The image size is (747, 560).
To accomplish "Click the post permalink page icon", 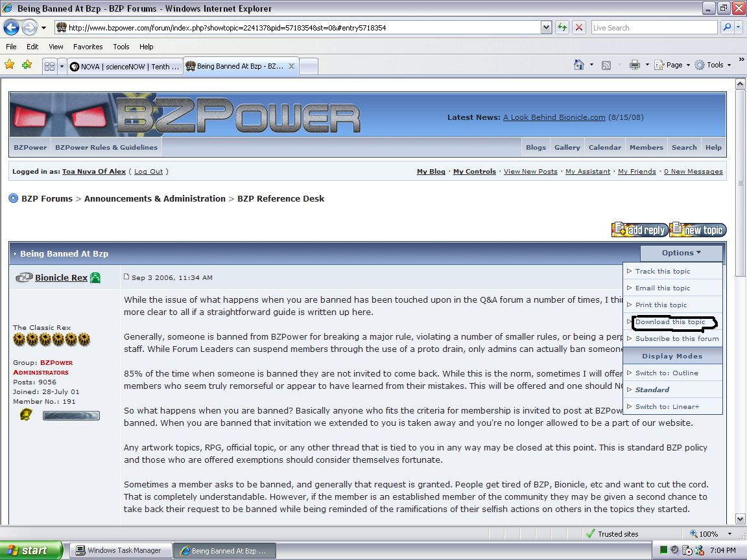I will pyautogui.click(x=126, y=277).
